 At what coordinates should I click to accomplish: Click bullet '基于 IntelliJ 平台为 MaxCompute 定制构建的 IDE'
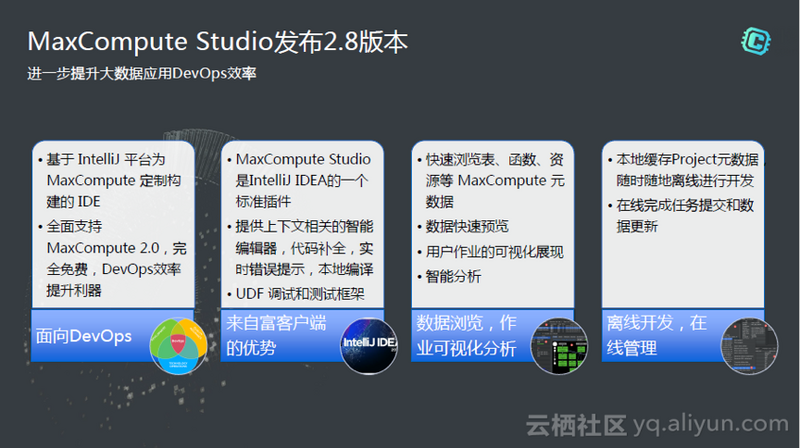click(110, 180)
